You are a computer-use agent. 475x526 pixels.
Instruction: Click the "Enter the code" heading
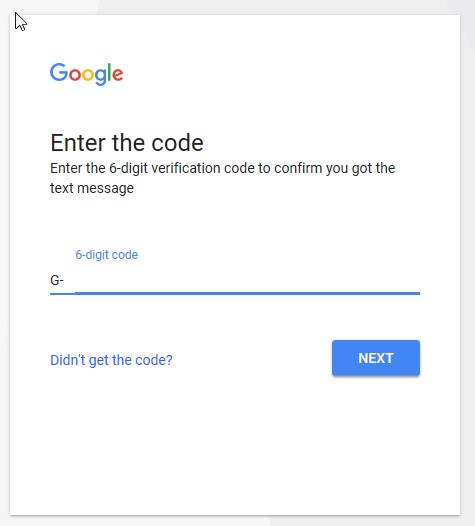[127, 143]
